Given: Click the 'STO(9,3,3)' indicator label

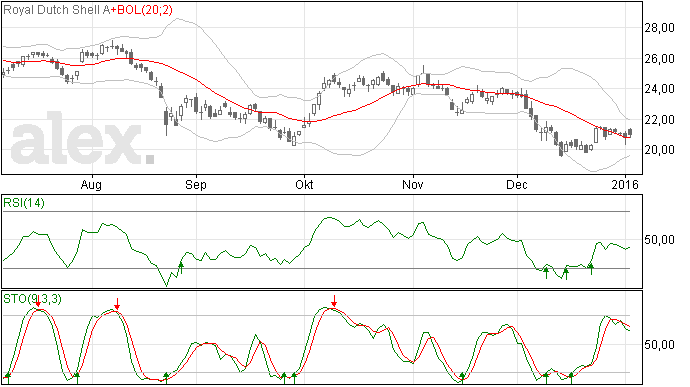Looking at the screenshot, I should (x=33, y=299).
